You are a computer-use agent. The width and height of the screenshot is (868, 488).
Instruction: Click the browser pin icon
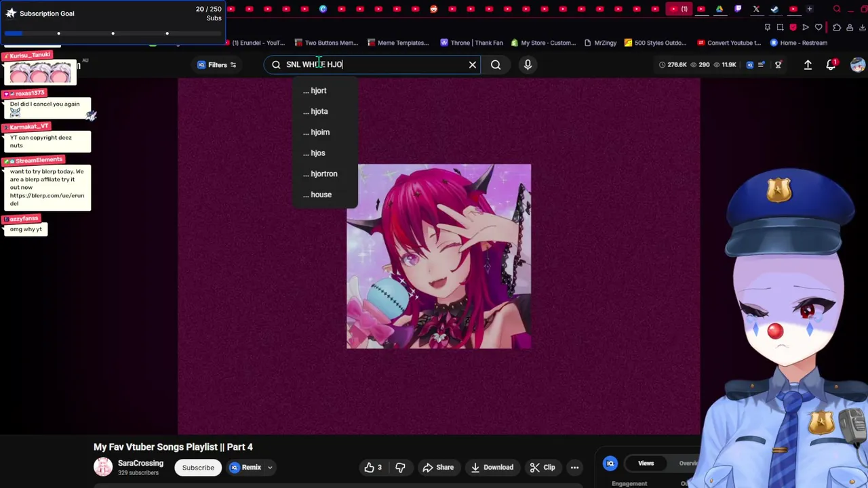point(767,27)
